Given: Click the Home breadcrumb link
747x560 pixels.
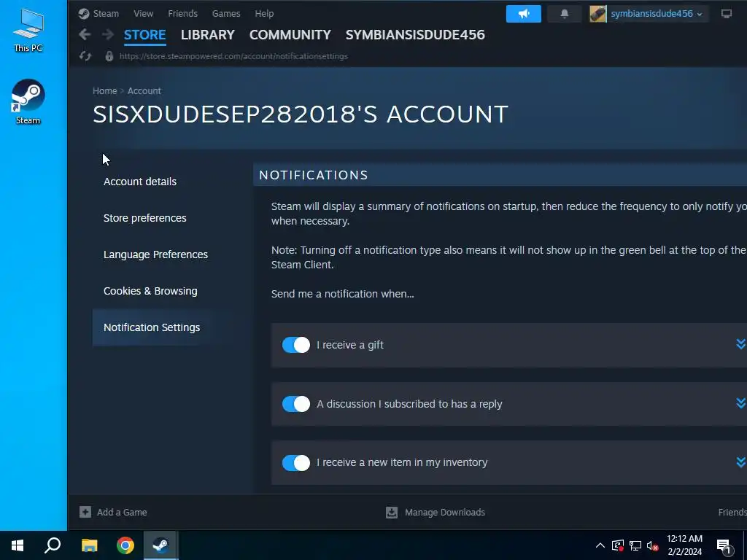Looking at the screenshot, I should click(105, 90).
